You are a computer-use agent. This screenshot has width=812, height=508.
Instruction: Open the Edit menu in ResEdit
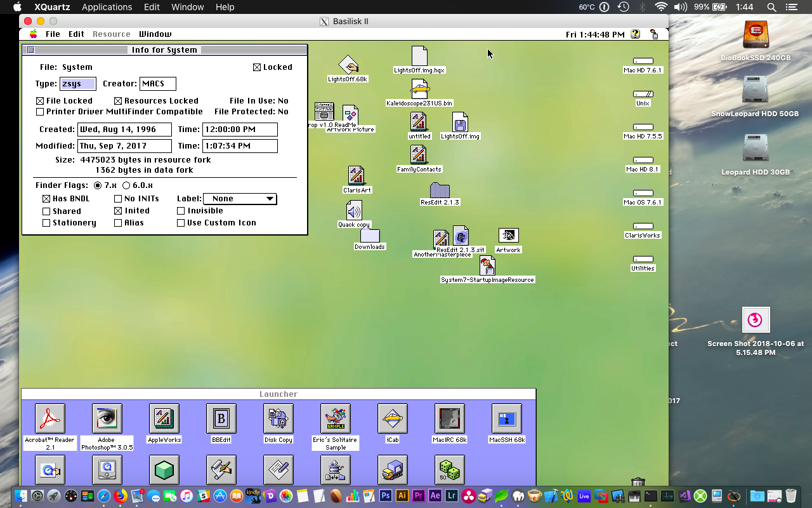coord(76,34)
